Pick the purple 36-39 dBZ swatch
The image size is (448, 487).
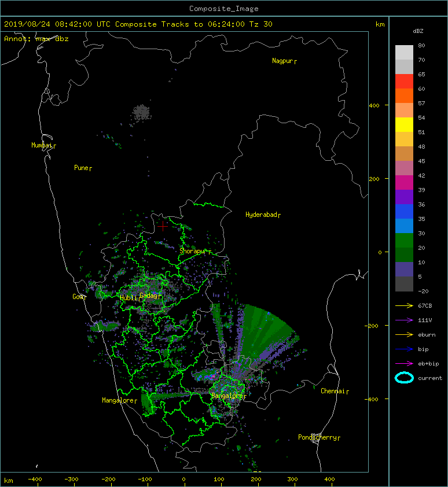pyautogui.click(x=404, y=197)
